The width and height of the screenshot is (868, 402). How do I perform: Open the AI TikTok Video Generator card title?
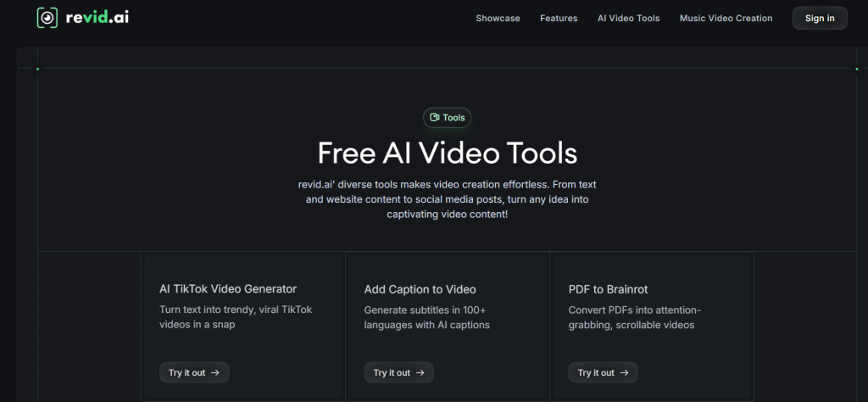click(x=228, y=289)
